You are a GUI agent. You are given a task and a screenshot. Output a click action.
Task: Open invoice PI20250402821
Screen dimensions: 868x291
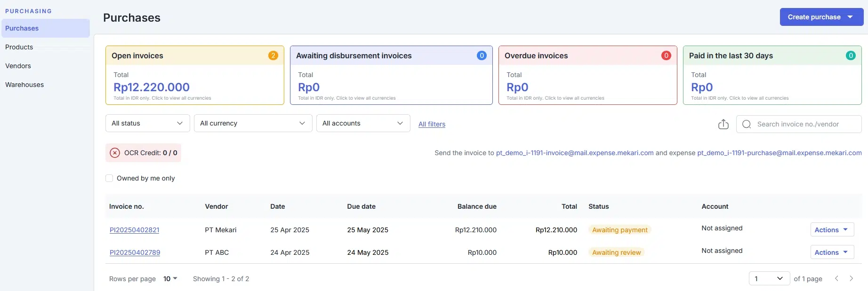pos(135,230)
